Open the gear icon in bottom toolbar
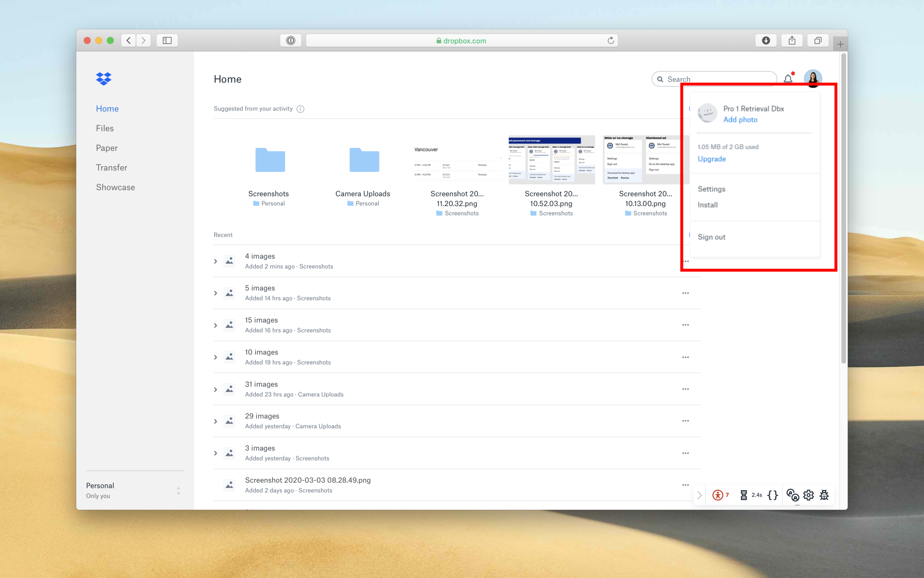The width and height of the screenshot is (924, 578). [808, 495]
